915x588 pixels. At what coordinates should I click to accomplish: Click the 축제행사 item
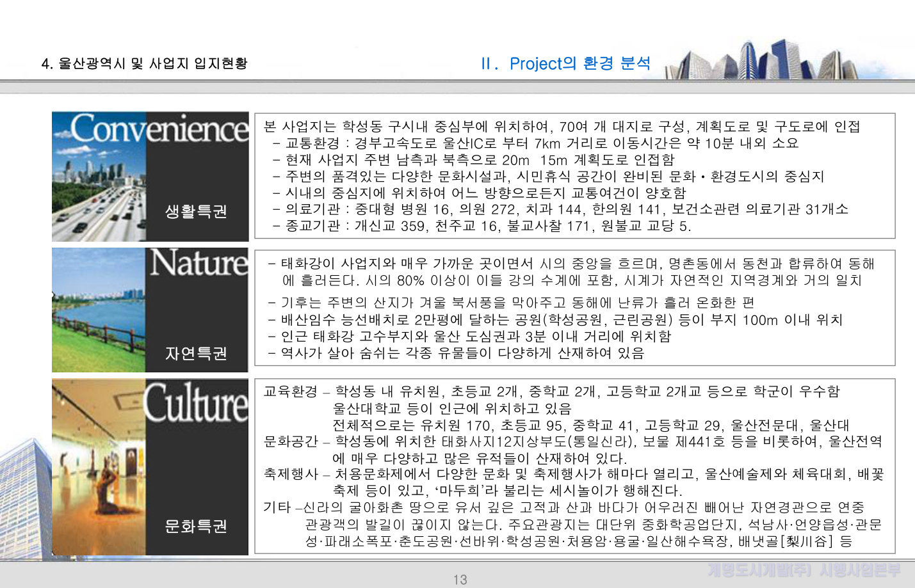point(574,474)
